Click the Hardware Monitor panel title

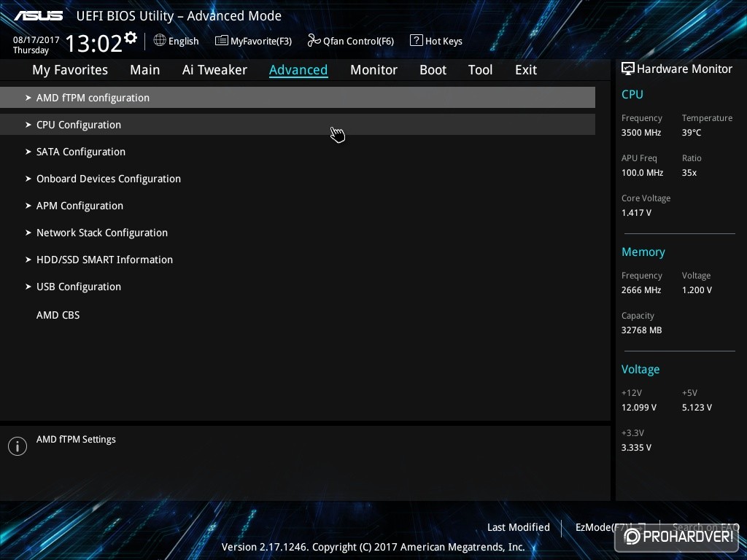(684, 69)
